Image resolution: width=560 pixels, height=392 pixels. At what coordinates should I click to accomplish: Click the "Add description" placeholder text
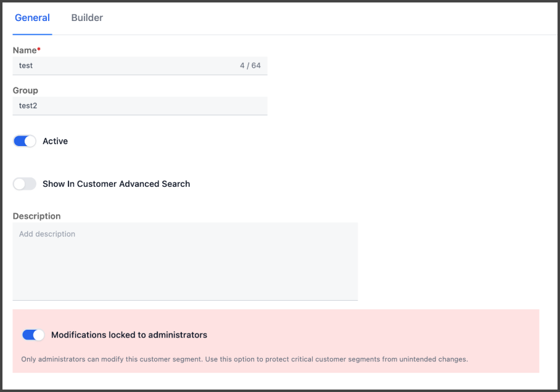coord(47,234)
